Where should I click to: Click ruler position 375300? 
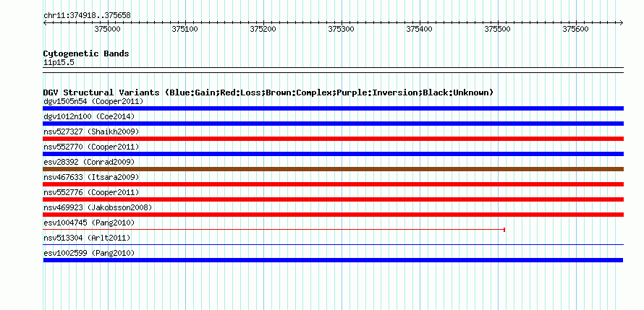[x=342, y=29]
